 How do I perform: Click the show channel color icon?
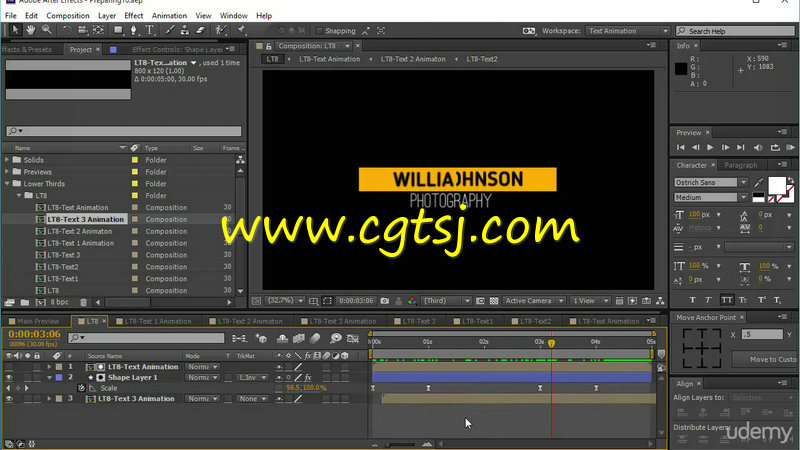click(x=412, y=301)
